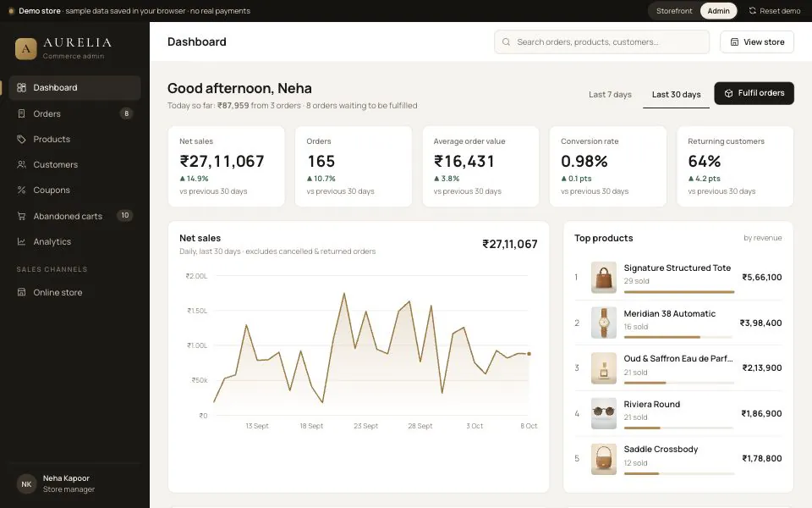Image resolution: width=812 pixels, height=508 pixels.
Task: Switch to Storefront mode
Action: [674, 11]
